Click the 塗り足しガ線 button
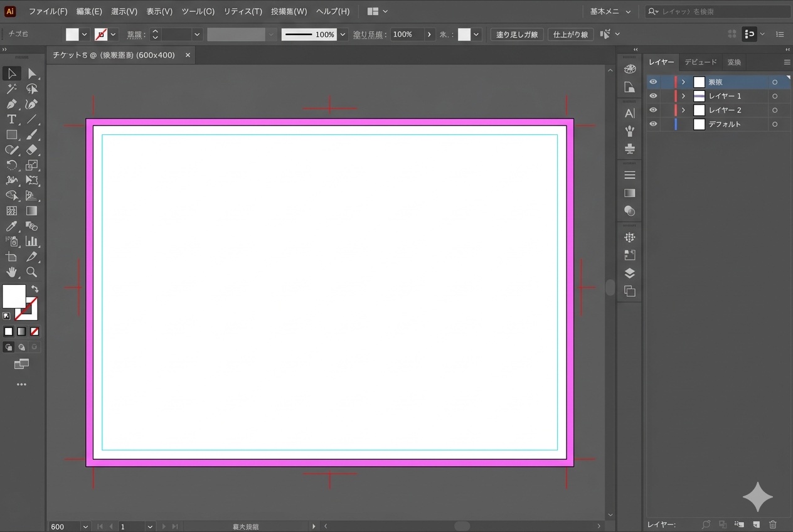Viewport: 793px width, 532px height. [x=517, y=35]
